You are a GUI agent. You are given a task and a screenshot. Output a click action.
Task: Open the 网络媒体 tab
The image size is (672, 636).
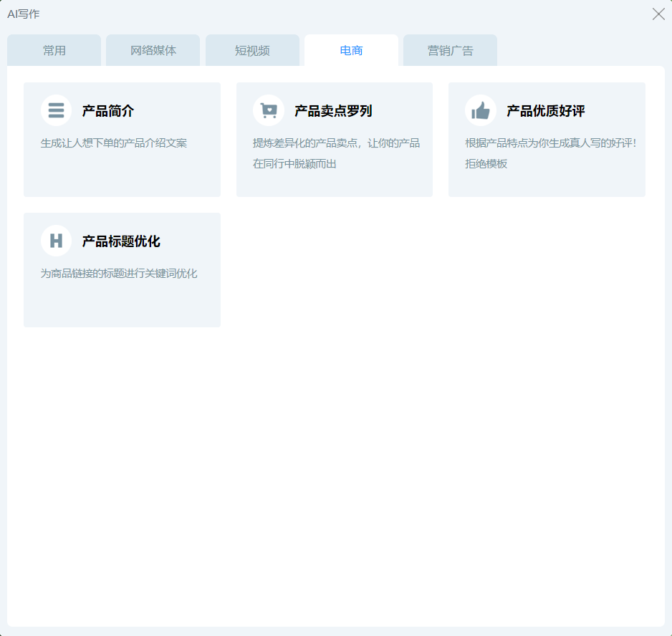click(153, 50)
